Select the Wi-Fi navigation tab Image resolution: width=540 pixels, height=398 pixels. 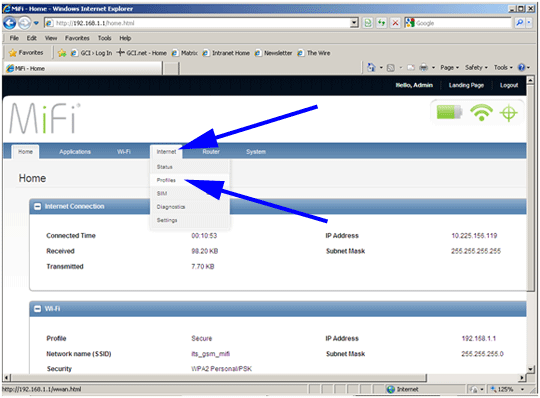(124, 152)
